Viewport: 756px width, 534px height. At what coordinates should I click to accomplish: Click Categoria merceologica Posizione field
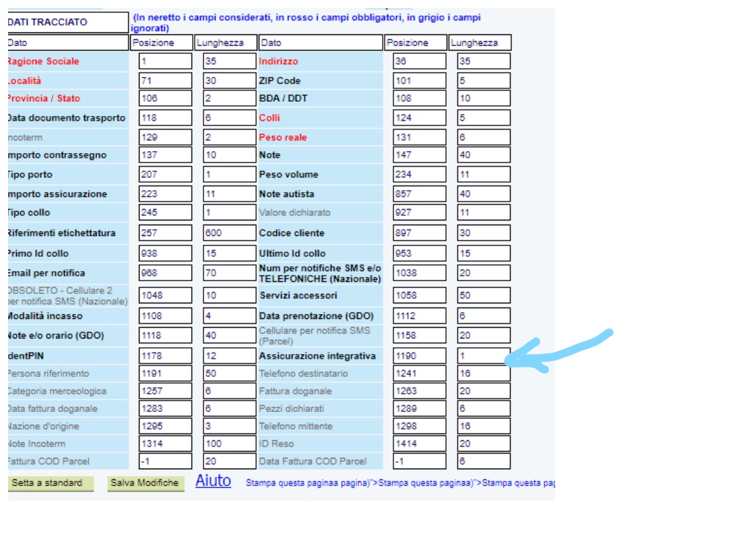165,391
